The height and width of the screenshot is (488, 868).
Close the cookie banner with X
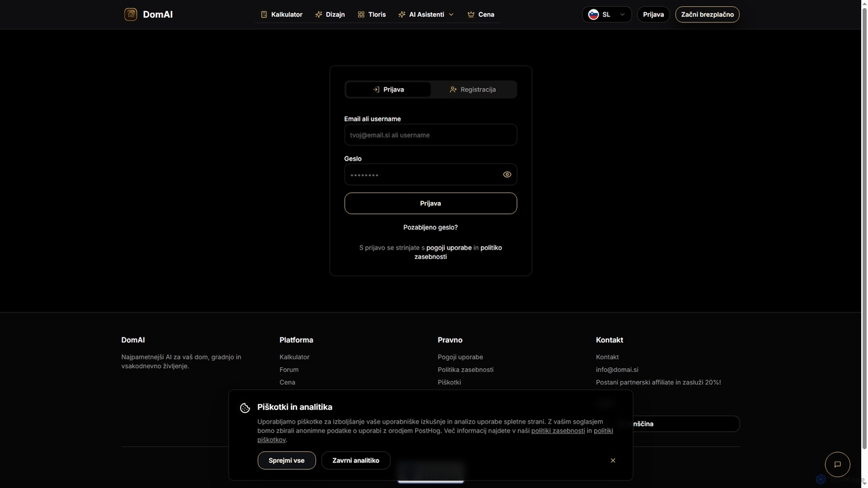pyautogui.click(x=613, y=460)
